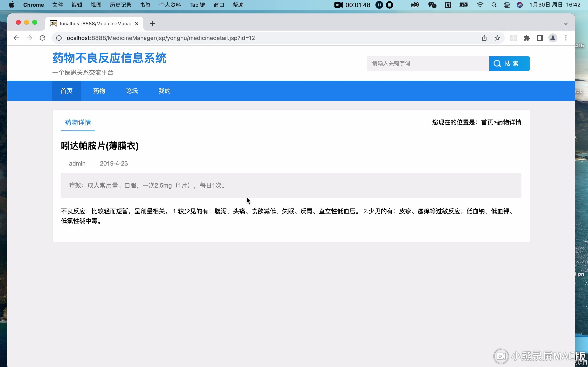Open the tab list chevron
The image size is (588, 367).
(566, 23)
